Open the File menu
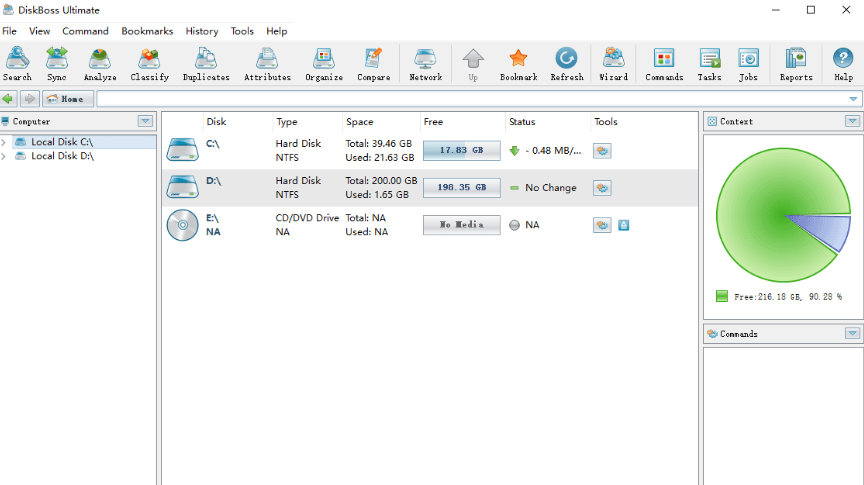Screen dimensions: 864x485 [x=9, y=31]
